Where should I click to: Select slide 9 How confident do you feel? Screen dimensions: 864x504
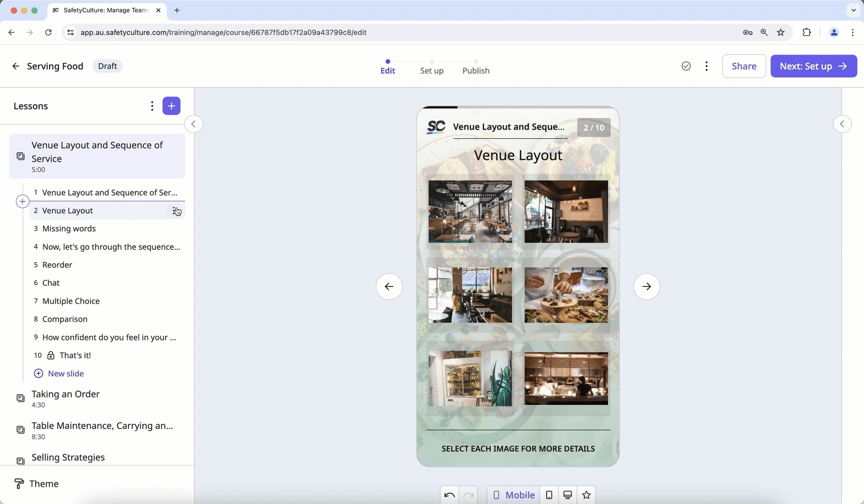106,337
